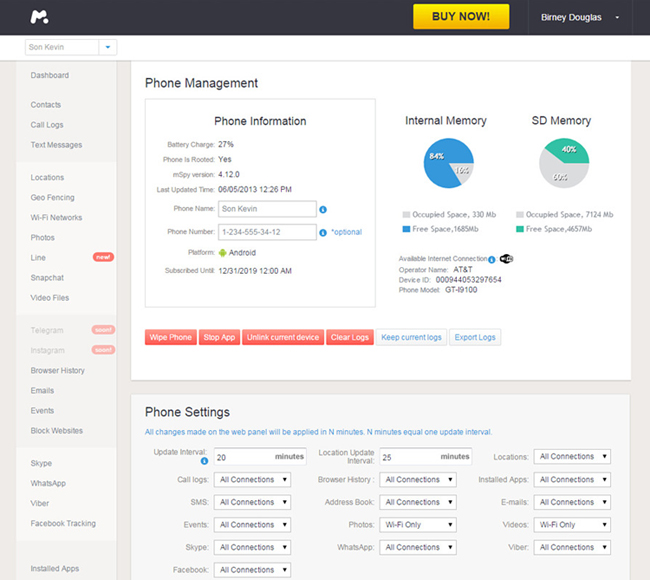Screen dimensions: 650x580
Task: Click the Export Logs button
Action: pos(475,337)
